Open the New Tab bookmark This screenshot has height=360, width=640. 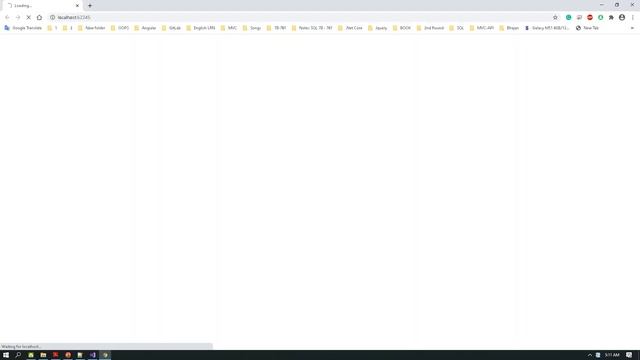click(x=587, y=28)
